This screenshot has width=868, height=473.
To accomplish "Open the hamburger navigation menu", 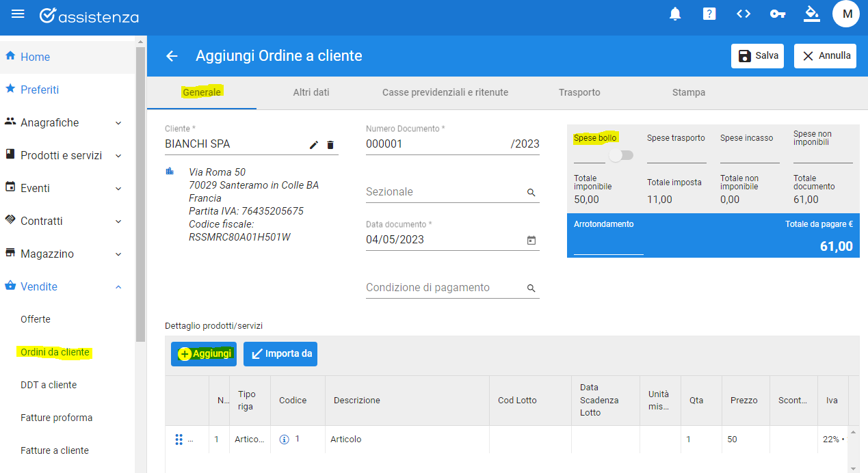I will click(x=18, y=14).
